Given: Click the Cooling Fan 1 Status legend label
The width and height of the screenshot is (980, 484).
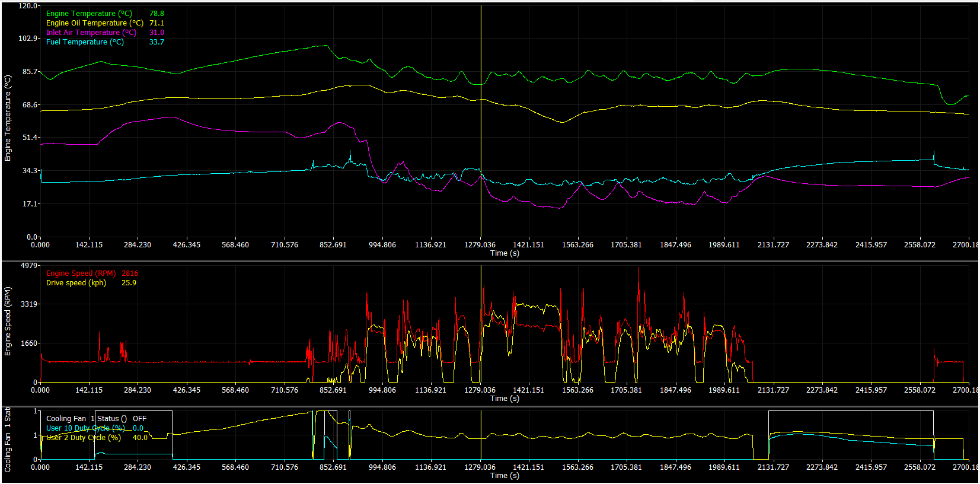Looking at the screenshot, I should pyautogui.click(x=86, y=419).
